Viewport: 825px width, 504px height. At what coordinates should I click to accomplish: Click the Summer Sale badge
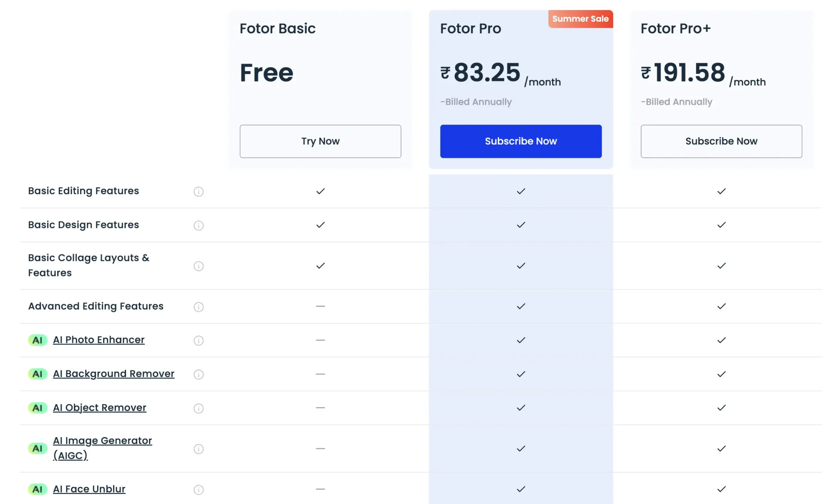(580, 19)
